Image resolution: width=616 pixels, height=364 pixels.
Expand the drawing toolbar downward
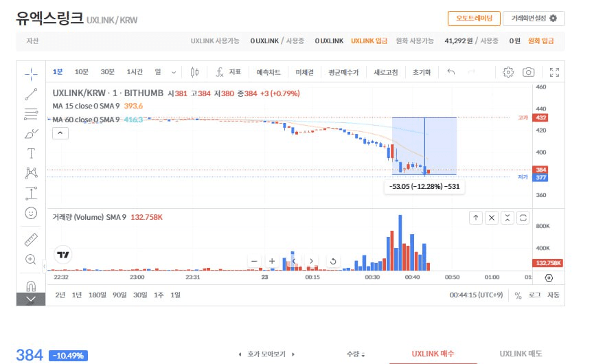[x=31, y=299]
